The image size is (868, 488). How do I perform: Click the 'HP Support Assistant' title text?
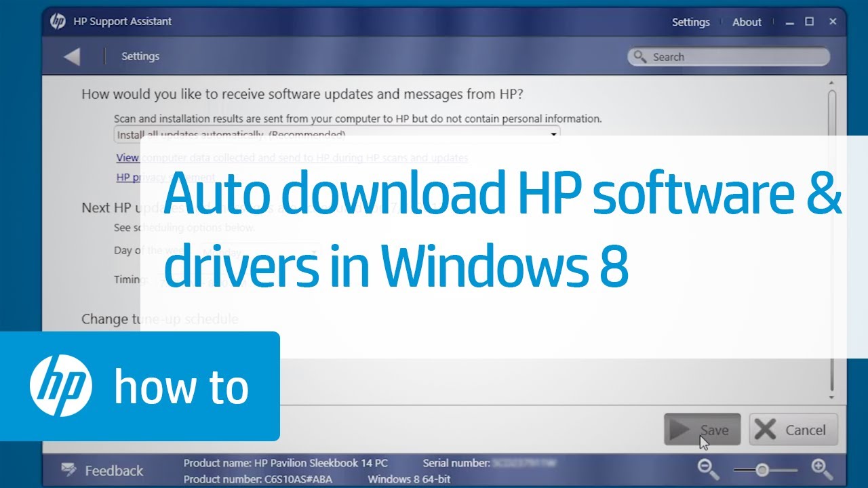(x=123, y=22)
